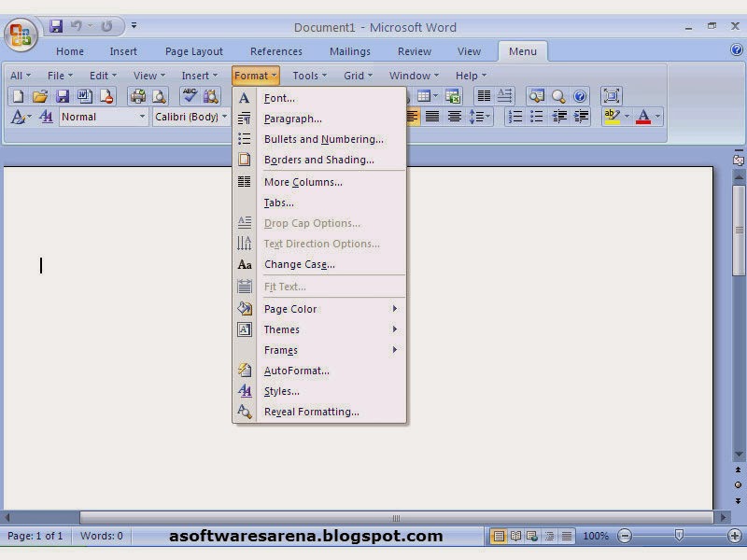Choose Borders and Shading... menu item

pos(319,160)
